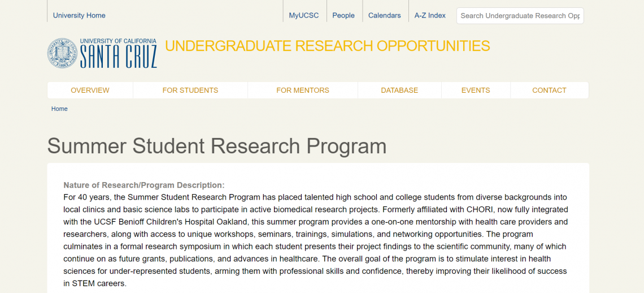Select the Database menu item
The image size is (644, 293).
[399, 90]
